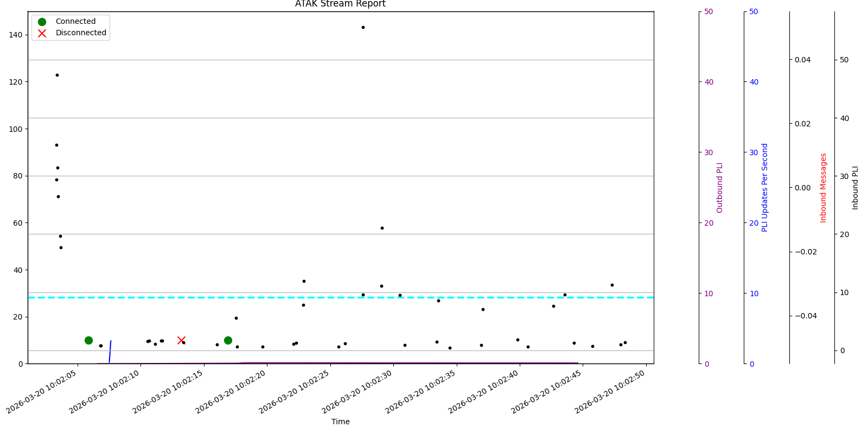
Task: Click the short blue line segment on the plot
Action: [110, 351]
